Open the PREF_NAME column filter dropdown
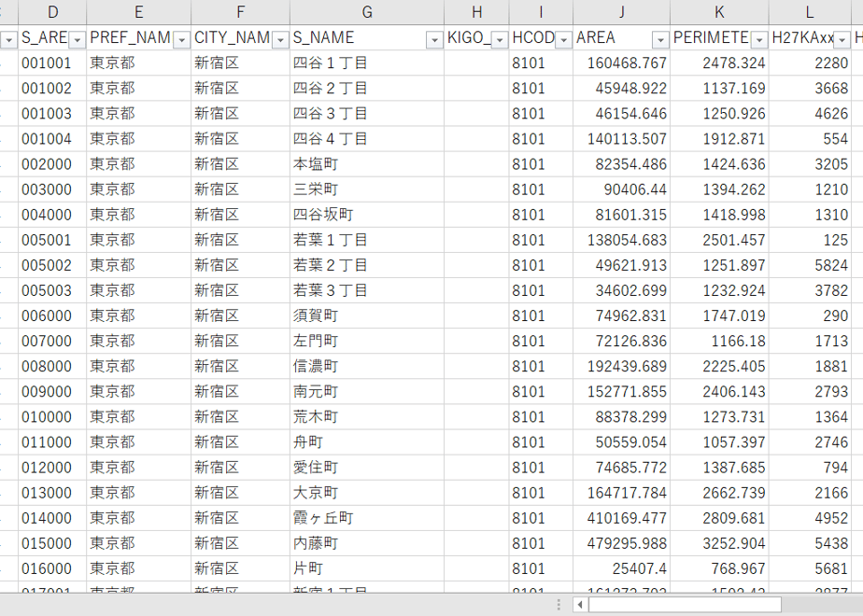 point(181,39)
